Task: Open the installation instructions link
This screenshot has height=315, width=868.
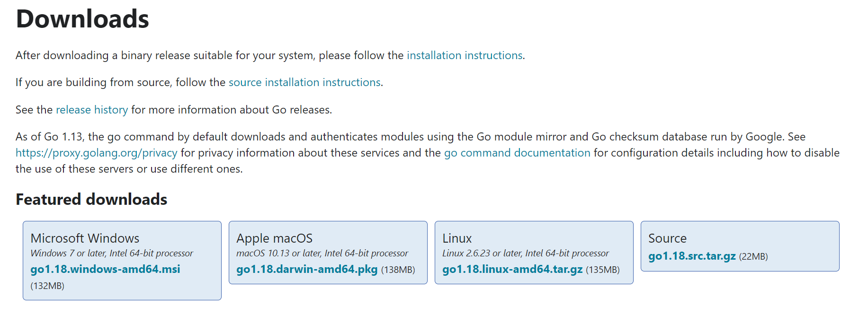Action: coord(465,55)
